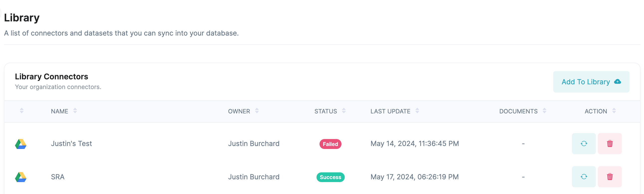Click the Success status badge
644x194 pixels.
pyautogui.click(x=330, y=177)
